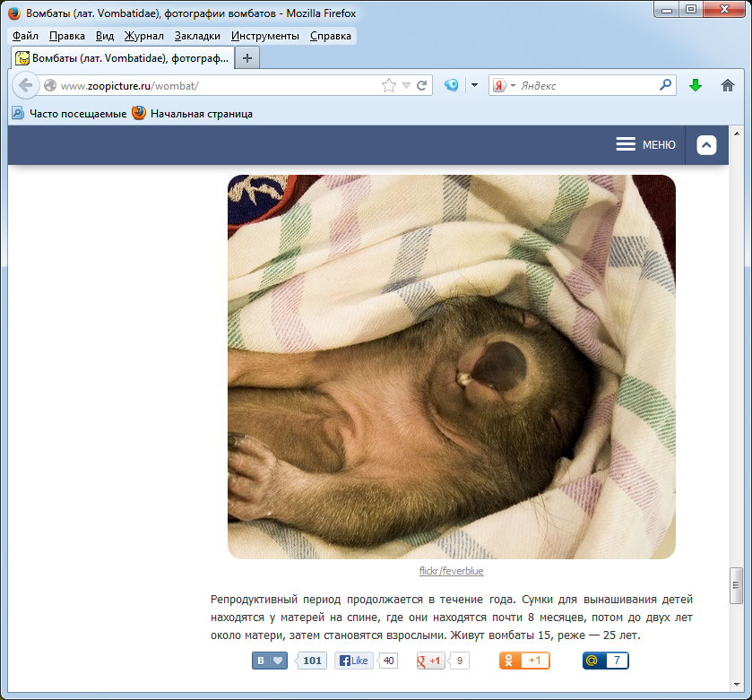Click inside the Yandex search field
The width and height of the screenshot is (752, 700).
tap(587, 86)
